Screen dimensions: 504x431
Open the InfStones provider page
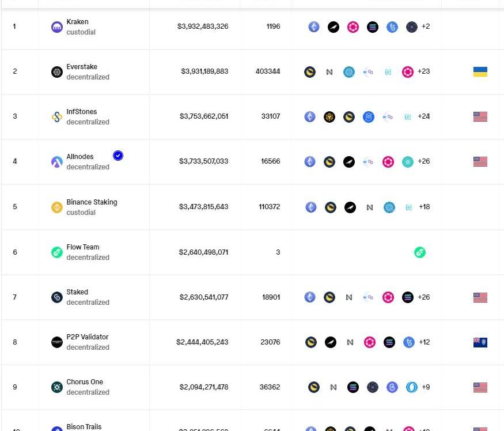click(82, 112)
